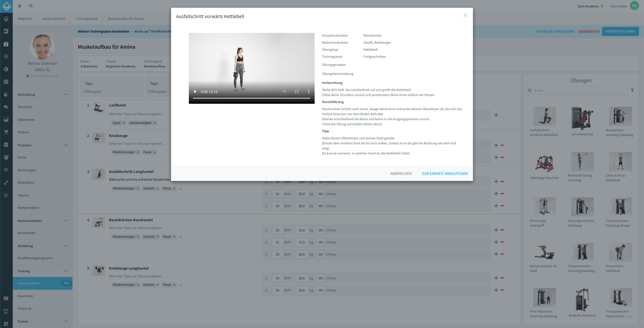Click the chat bubbles icon in left rail
Screen dimensions: 644x328
coord(6,107)
